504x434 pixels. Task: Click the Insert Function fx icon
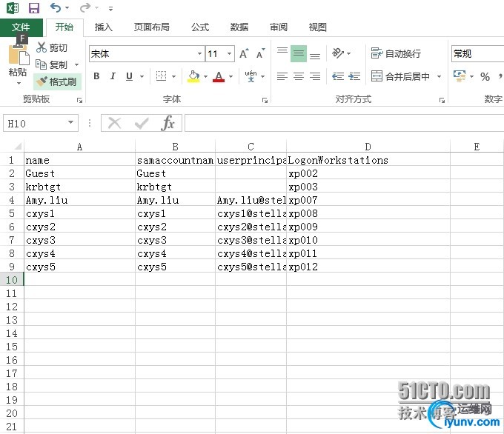click(x=168, y=123)
